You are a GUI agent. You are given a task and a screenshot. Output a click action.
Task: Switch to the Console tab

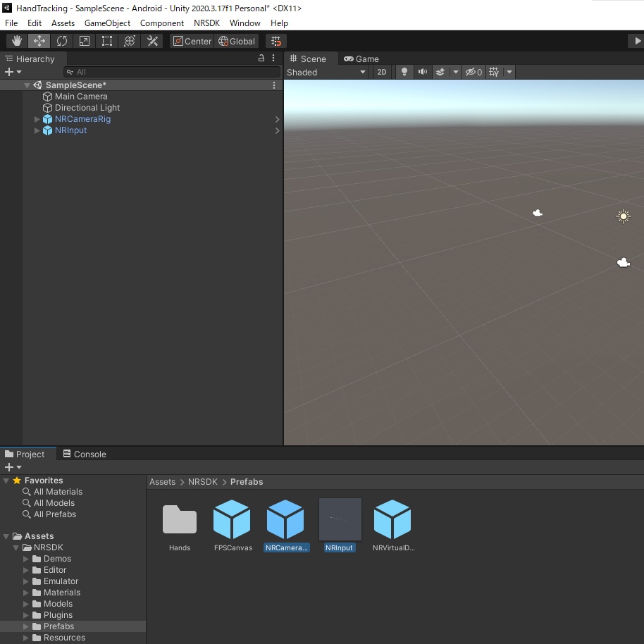pyautogui.click(x=85, y=454)
